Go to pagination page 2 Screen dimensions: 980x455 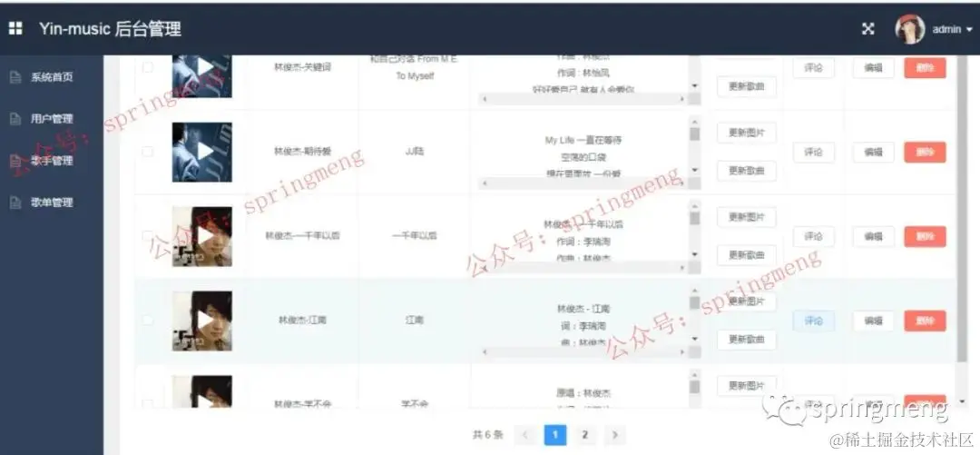(x=585, y=434)
